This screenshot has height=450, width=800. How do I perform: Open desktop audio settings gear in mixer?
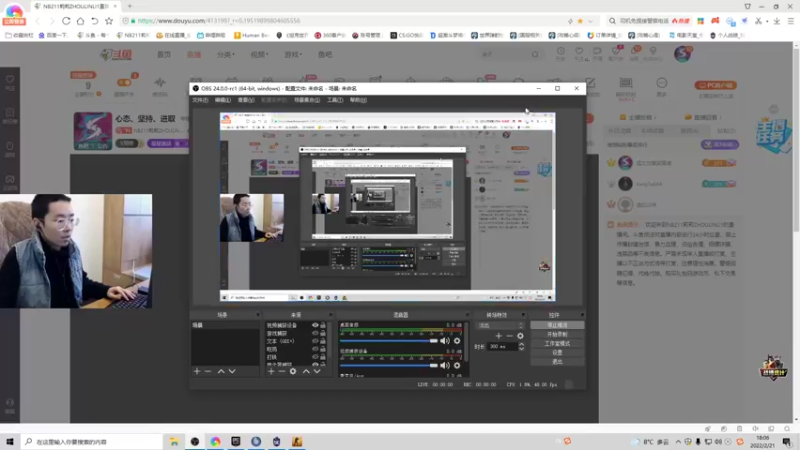tap(457, 341)
